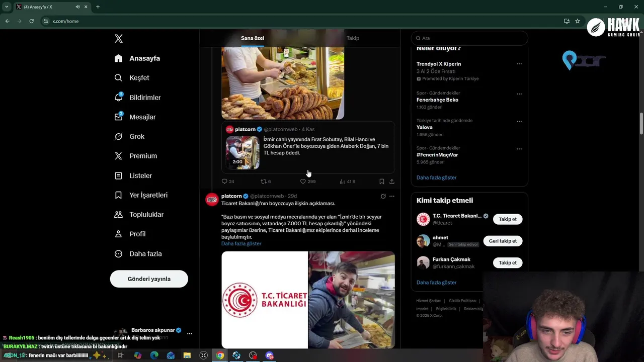
Task: Open platcorn name on 29d post
Action: 231,196
